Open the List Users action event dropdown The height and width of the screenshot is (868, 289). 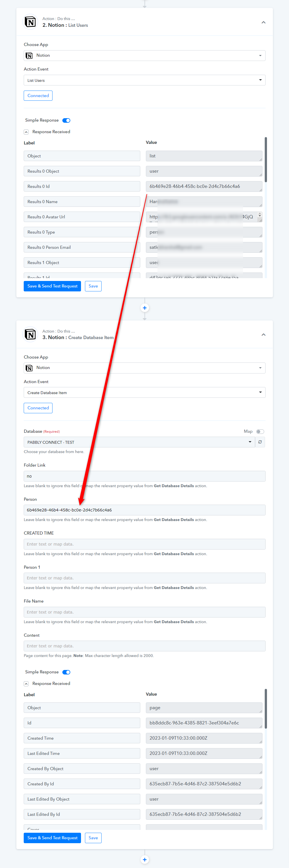pyautogui.click(x=144, y=80)
